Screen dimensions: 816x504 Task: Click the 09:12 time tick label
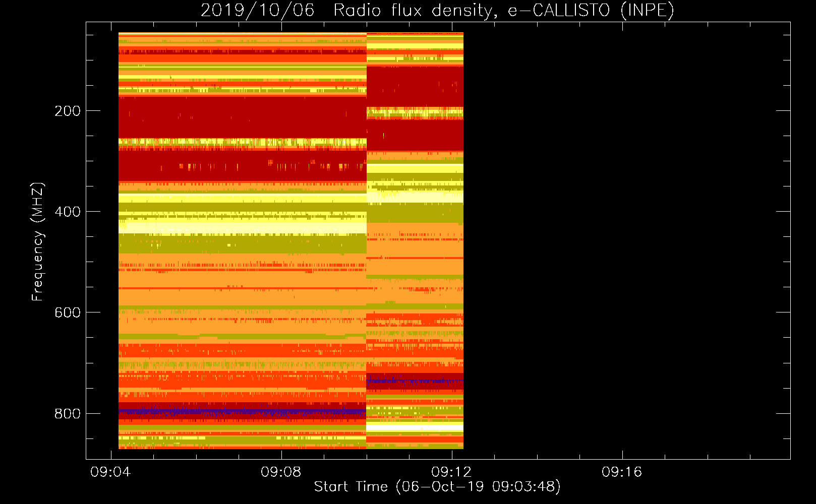[x=451, y=472]
